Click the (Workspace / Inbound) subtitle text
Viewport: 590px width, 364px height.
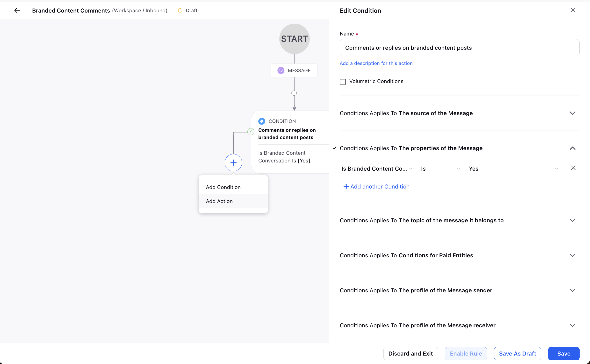coord(140,11)
